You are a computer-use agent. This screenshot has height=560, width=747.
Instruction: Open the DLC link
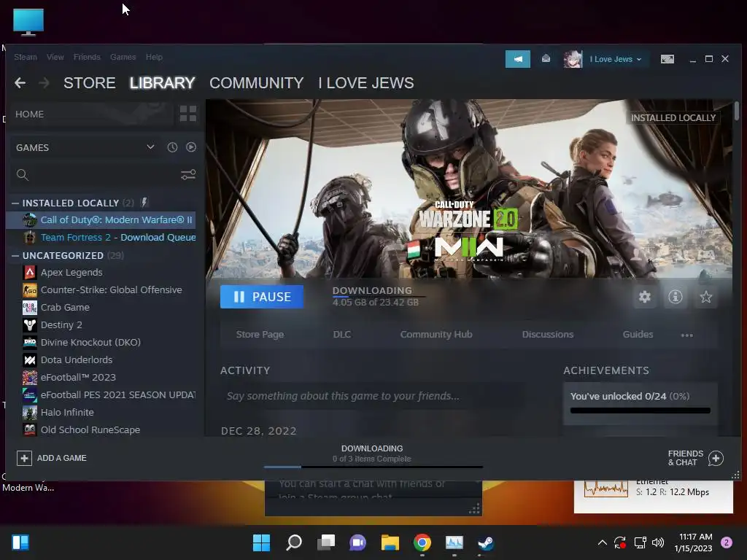click(x=342, y=334)
